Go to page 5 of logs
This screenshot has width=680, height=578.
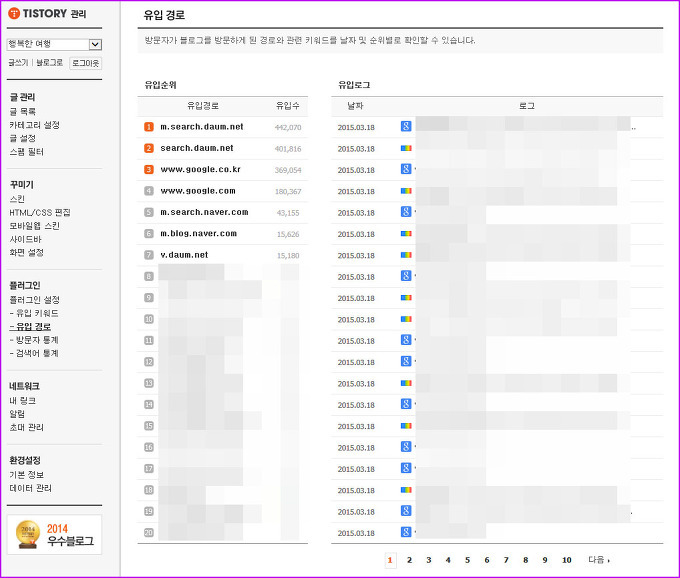(468, 560)
